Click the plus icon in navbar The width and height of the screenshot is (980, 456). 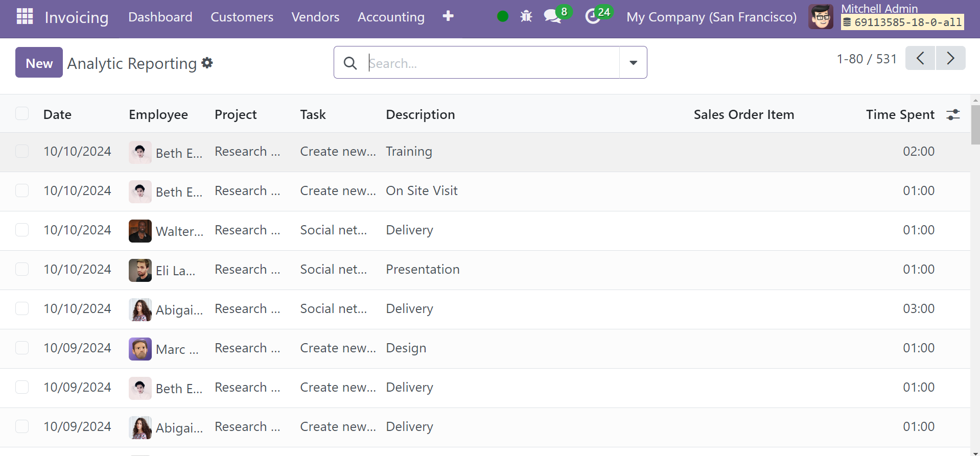pyautogui.click(x=448, y=16)
